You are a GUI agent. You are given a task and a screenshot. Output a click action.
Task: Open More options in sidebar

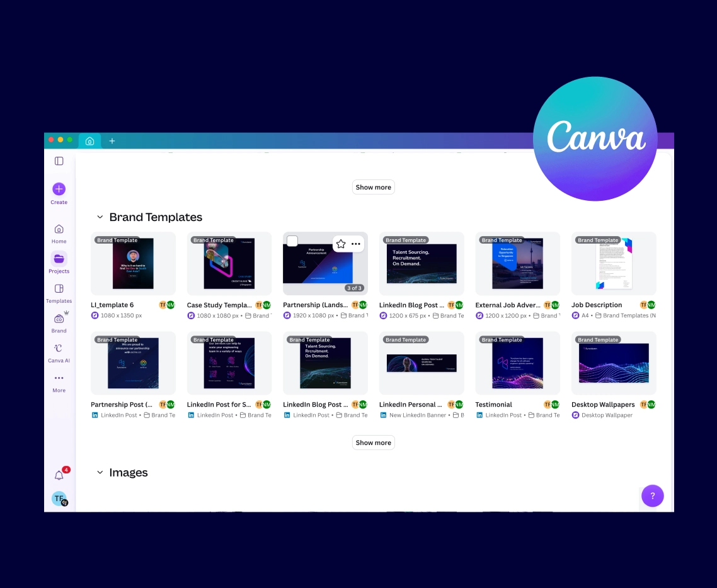[59, 383]
